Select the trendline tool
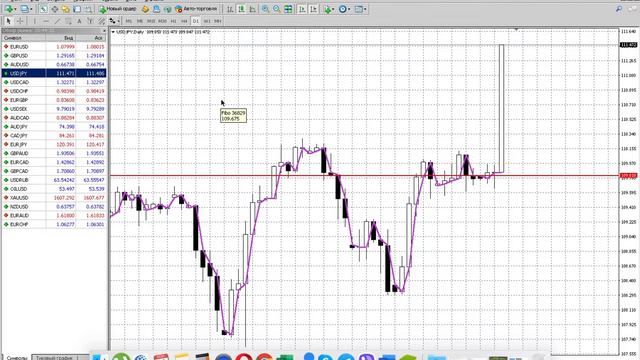Image resolution: width=640 pixels, height=360 pixels. point(58,21)
